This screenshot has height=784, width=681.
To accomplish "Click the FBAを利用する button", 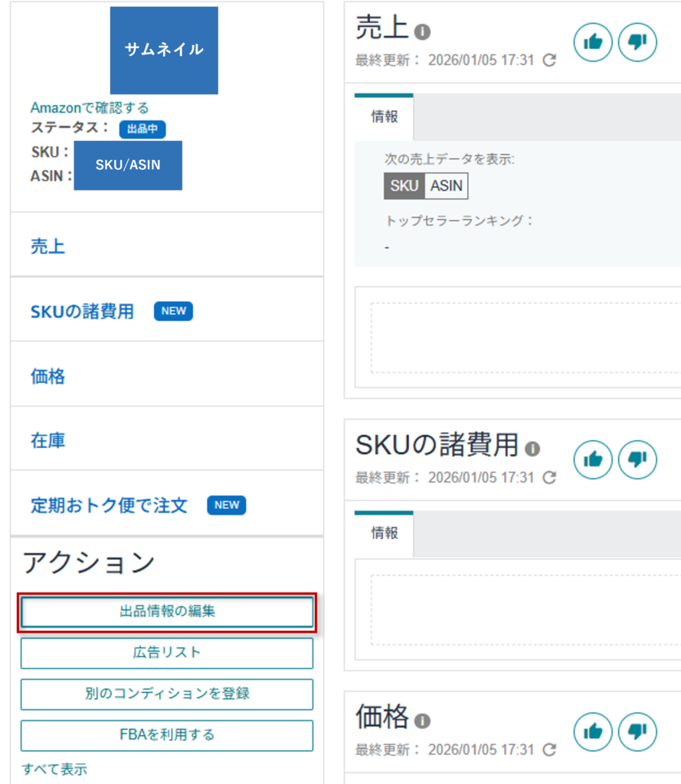I will pos(166,736).
